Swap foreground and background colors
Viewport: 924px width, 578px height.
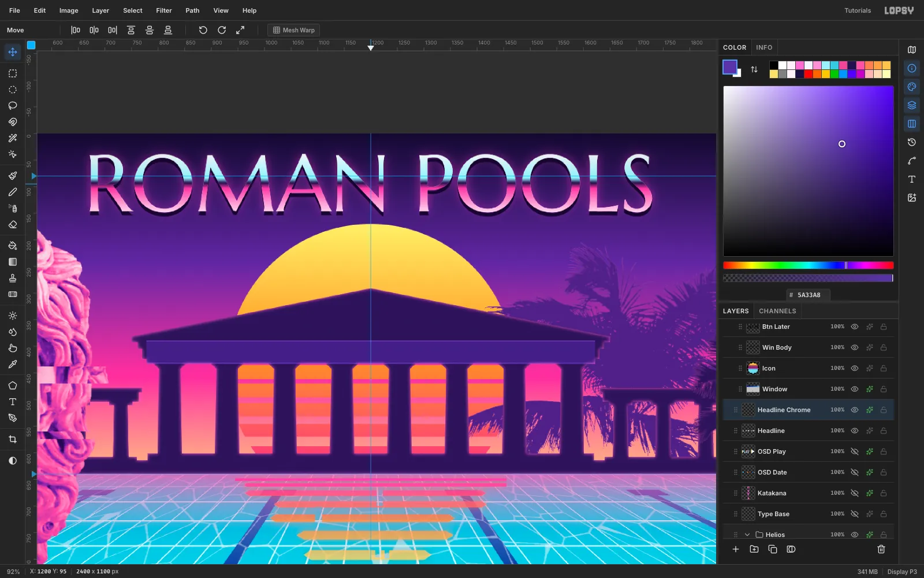(x=754, y=69)
